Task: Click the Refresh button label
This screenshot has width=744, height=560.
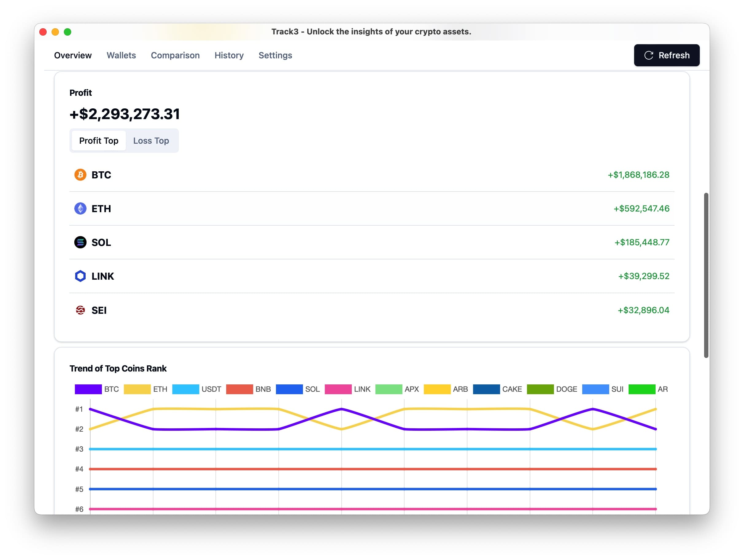Action: click(674, 56)
